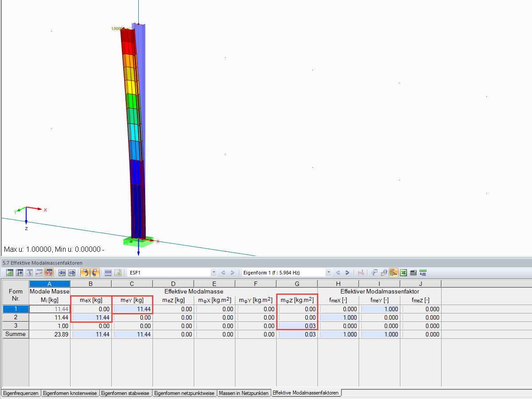
Task: Go to next eigenform with blue arrow
Action: [x=347, y=272]
